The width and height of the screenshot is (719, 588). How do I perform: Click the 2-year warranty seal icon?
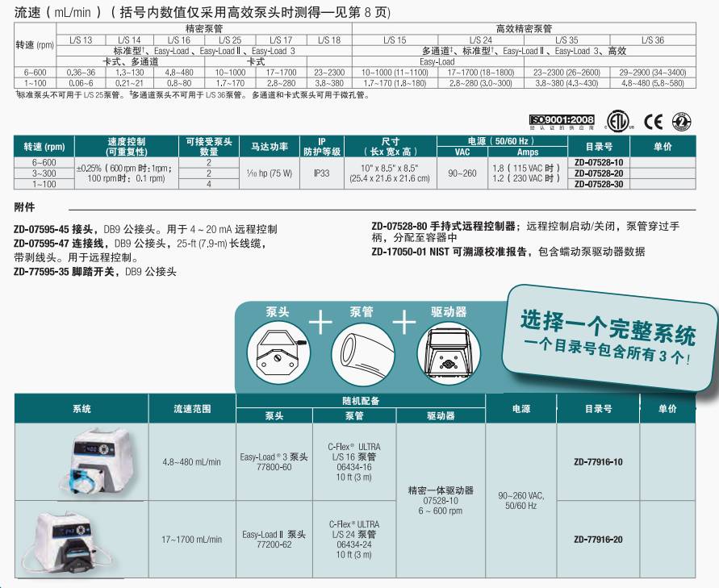pos(682,122)
